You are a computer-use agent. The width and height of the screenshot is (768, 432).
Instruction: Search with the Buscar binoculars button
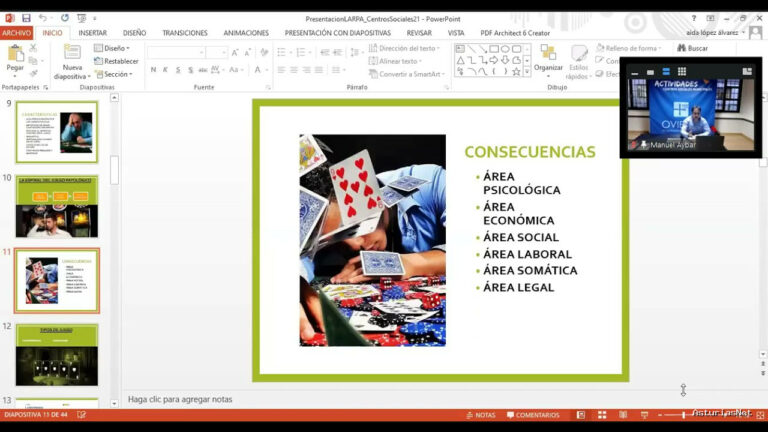[x=693, y=48]
